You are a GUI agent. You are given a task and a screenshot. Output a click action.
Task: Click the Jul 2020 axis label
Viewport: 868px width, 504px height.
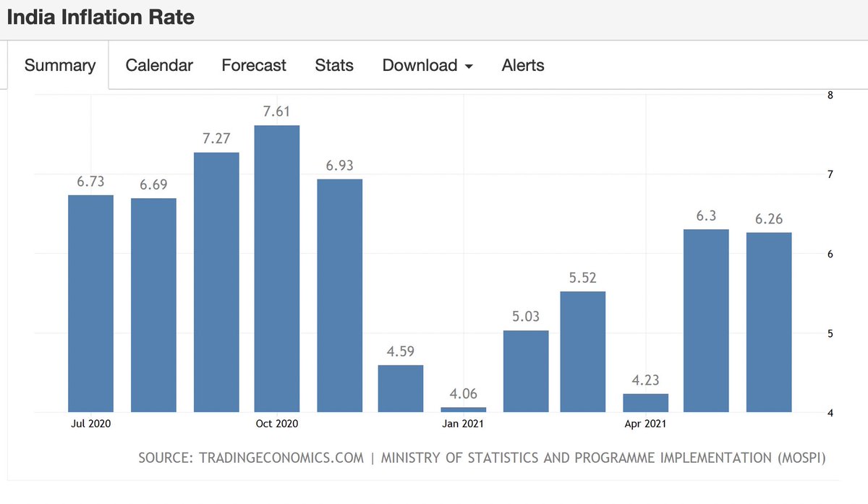[90, 424]
